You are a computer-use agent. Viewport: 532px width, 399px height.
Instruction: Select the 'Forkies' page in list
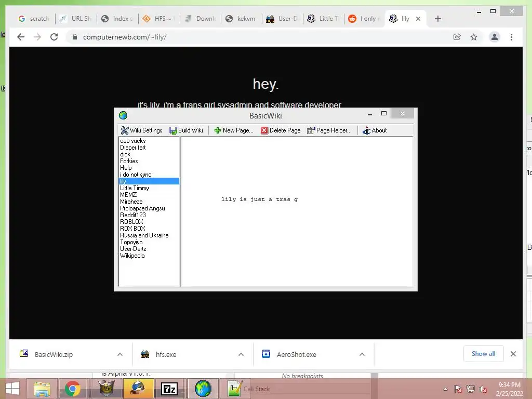click(129, 161)
